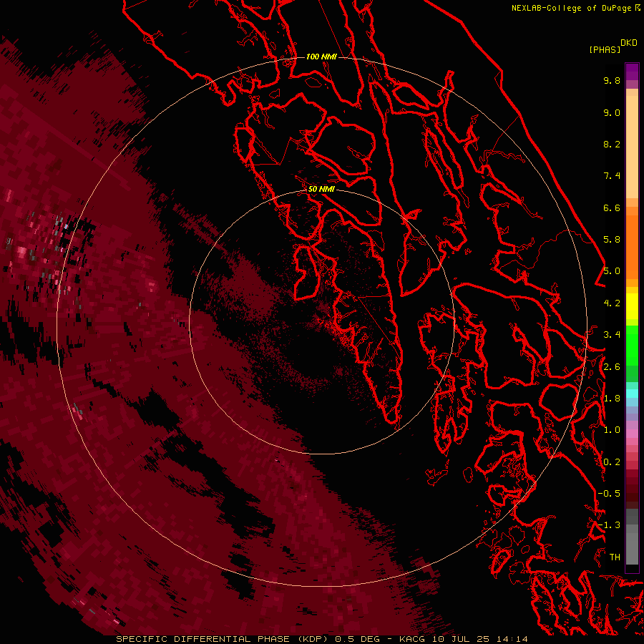Screen dimensions: 644x644
Task: Click the 4.2 legend value
Action: point(612,303)
